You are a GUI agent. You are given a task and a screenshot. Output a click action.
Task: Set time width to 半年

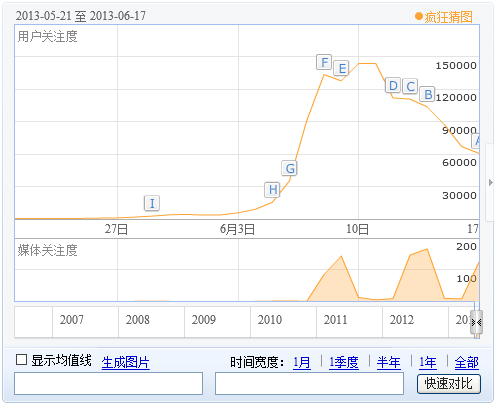coord(389,362)
